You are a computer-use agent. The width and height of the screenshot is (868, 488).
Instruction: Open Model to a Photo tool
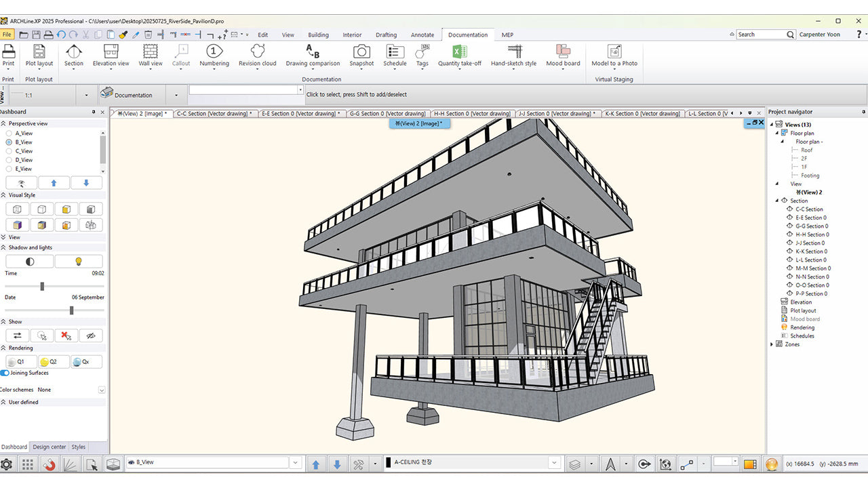[x=614, y=54]
